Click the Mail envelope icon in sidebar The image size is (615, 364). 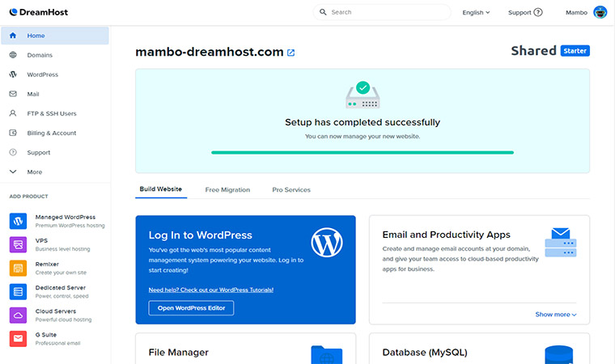[x=13, y=94]
